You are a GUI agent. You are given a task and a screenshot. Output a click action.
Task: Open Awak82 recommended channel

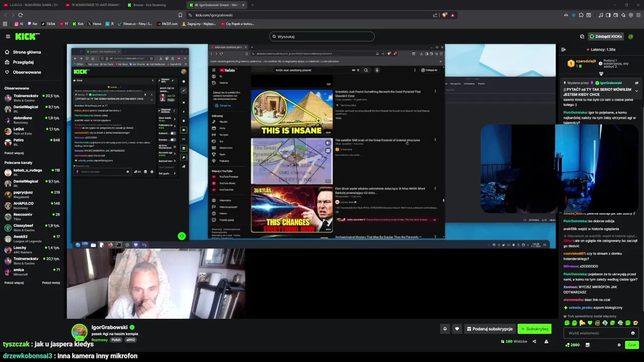click(x=31, y=238)
